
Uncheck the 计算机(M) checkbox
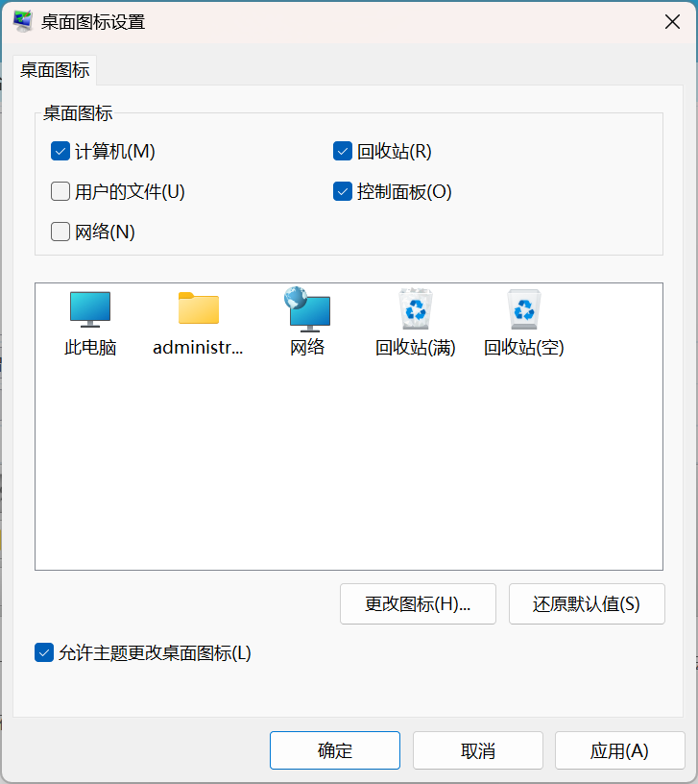tap(60, 151)
